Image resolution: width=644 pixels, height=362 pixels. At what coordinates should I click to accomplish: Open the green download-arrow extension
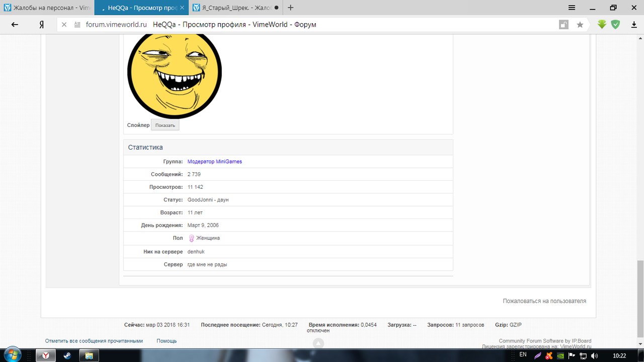coord(602,24)
